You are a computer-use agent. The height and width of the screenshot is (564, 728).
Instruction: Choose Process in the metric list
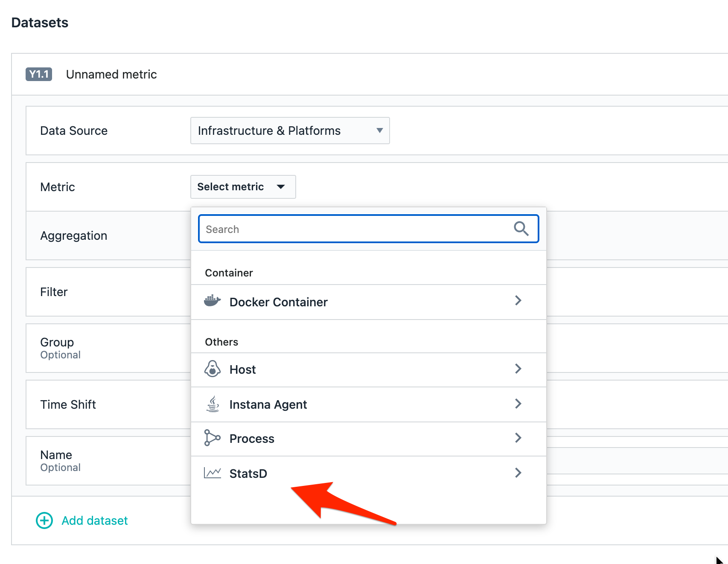[x=252, y=439]
